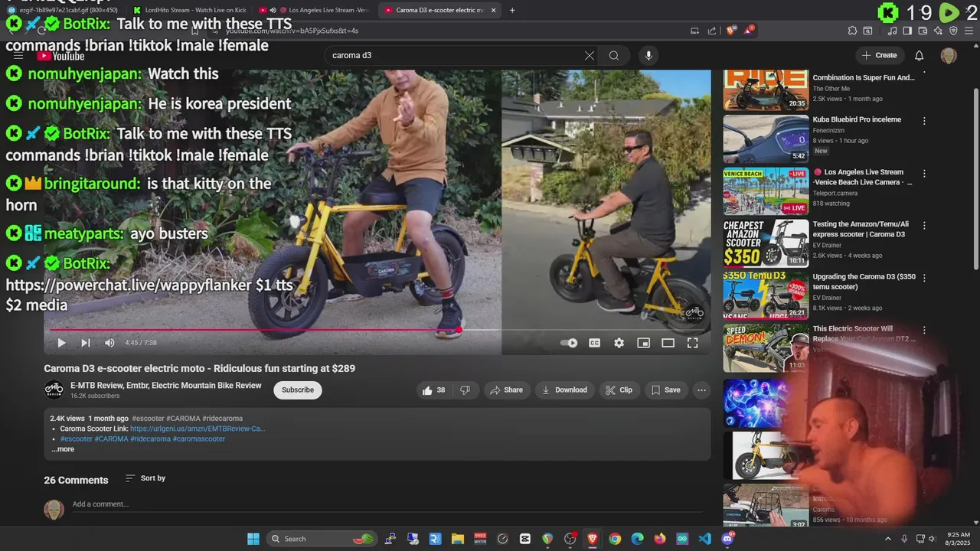Save video to a playlist
Screen dimensions: 980x551
click(x=665, y=390)
